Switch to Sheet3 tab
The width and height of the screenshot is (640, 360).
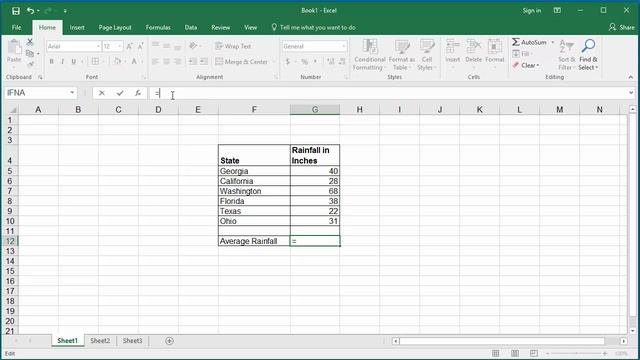coord(132,341)
